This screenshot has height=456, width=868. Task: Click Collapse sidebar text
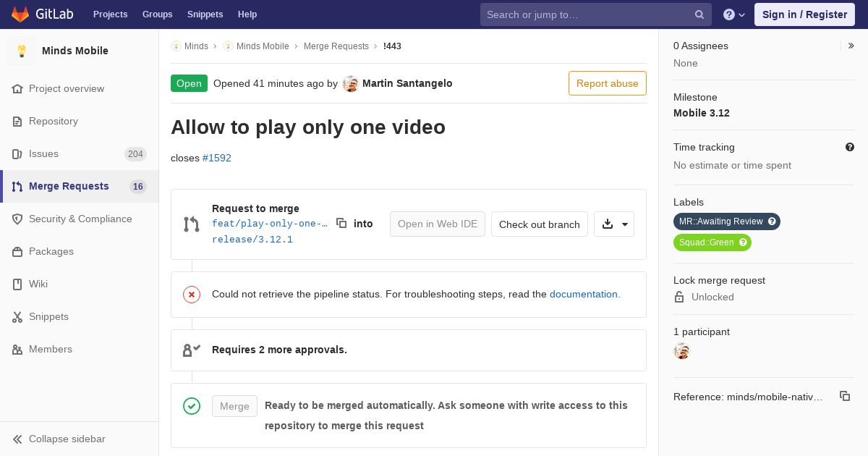tap(67, 439)
